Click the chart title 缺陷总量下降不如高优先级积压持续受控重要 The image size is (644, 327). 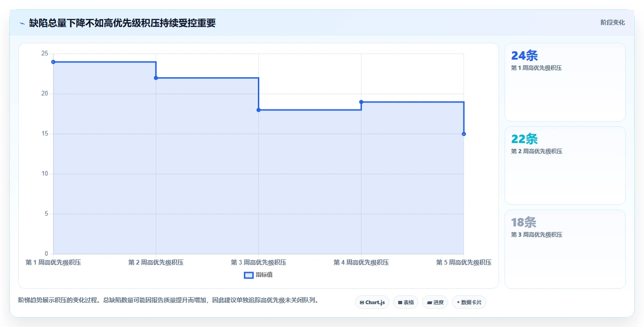pyautogui.click(x=122, y=23)
